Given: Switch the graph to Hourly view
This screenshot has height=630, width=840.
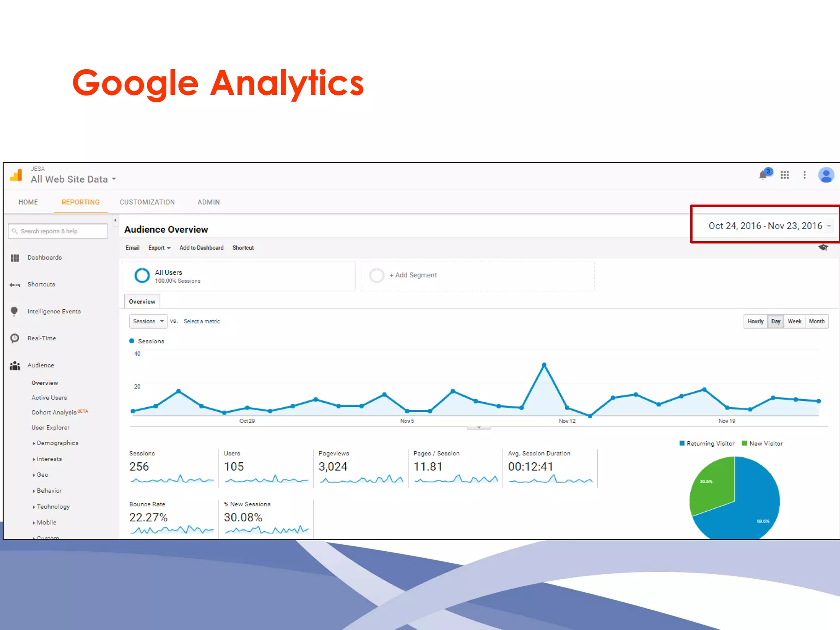Looking at the screenshot, I should [756, 321].
